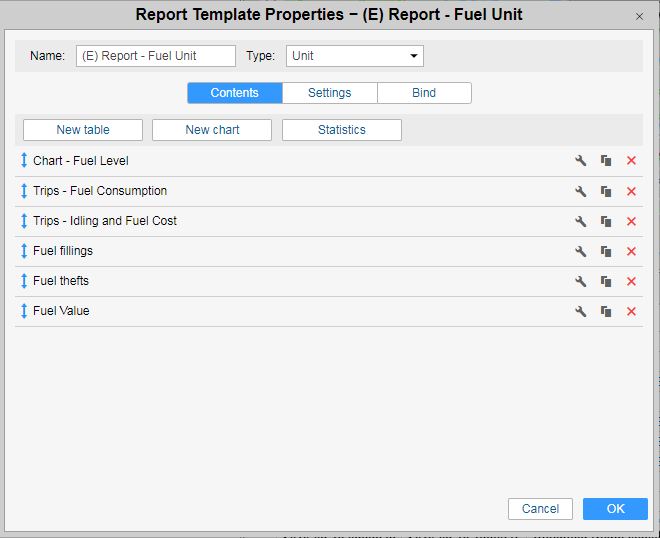Remove the Fuel Value table with red X
Viewport: 660px width, 538px height.
point(631,311)
